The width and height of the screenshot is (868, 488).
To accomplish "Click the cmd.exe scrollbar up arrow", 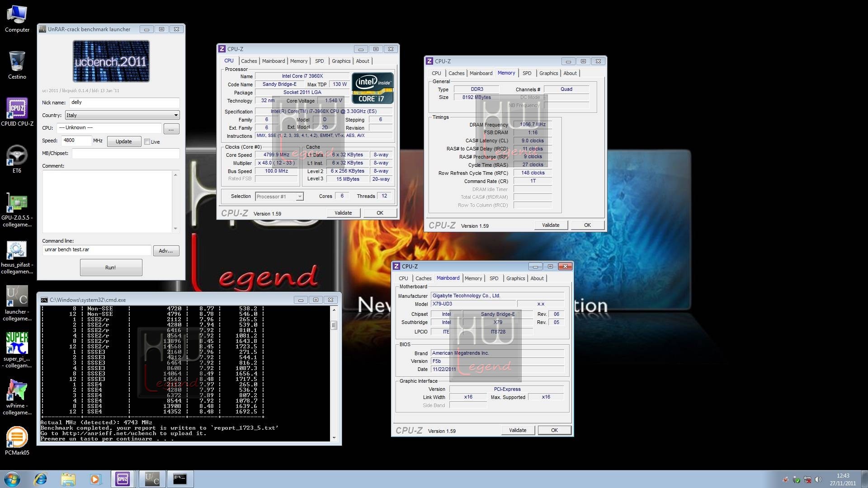I will [334, 310].
